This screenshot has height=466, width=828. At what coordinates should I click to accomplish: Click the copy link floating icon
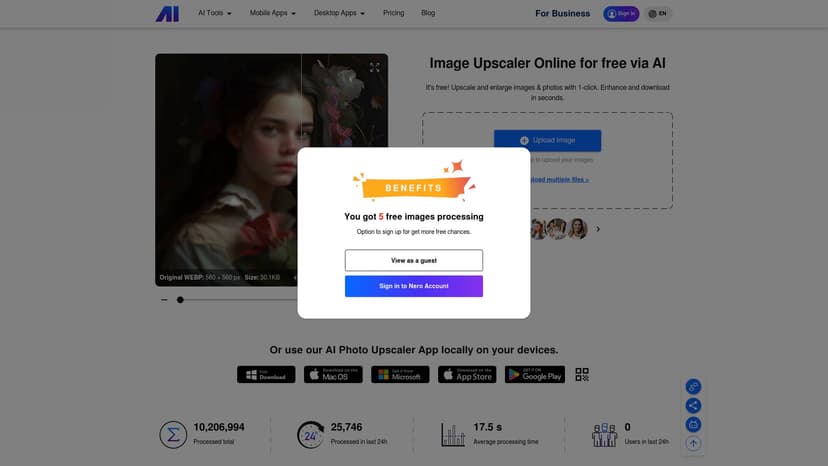(693, 387)
